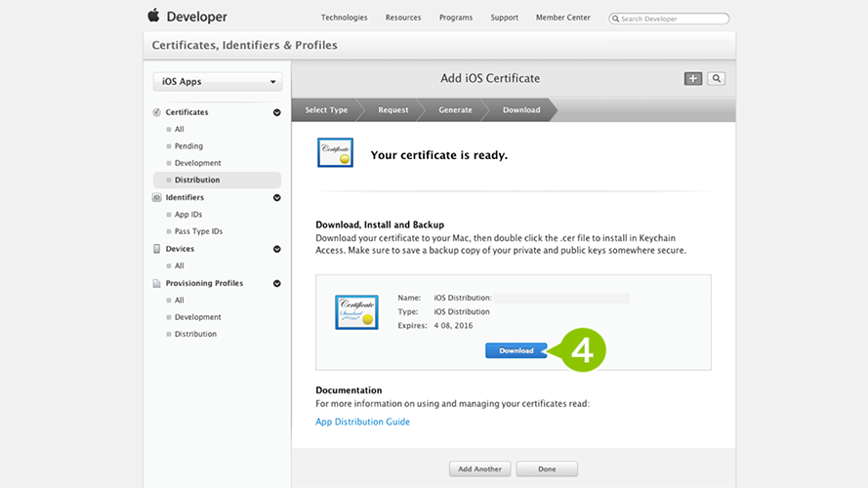The width and height of the screenshot is (868, 488).
Task: Select Distribution under Provisioning Profiles
Action: coord(195,334)
